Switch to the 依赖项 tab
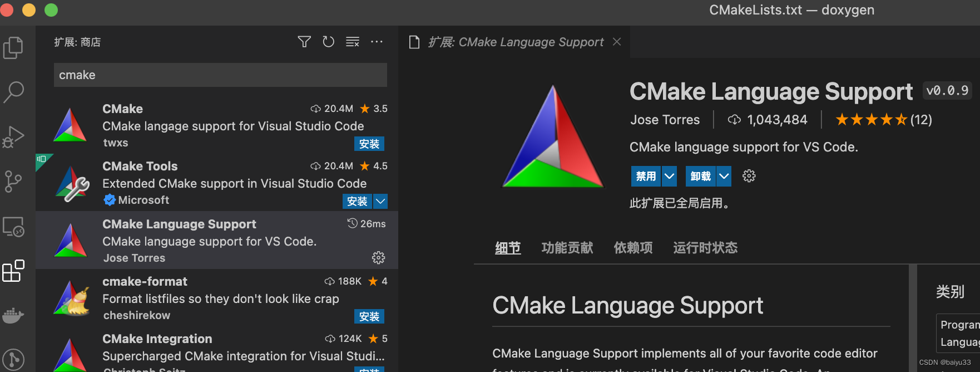Image resolution: width=980 pixels, height=372 pixels. tap(633, 248)
